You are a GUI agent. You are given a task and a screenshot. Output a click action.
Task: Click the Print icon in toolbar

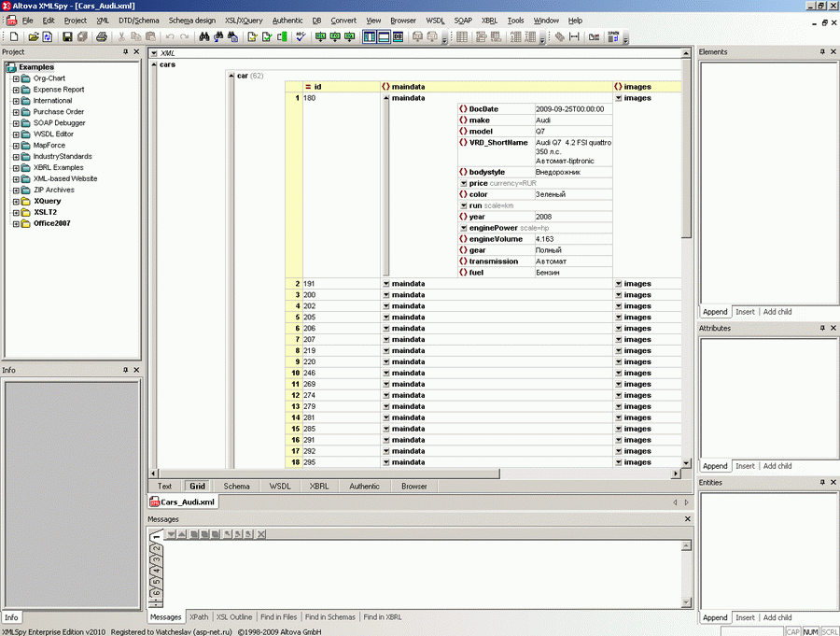click(x=101, y=36)
